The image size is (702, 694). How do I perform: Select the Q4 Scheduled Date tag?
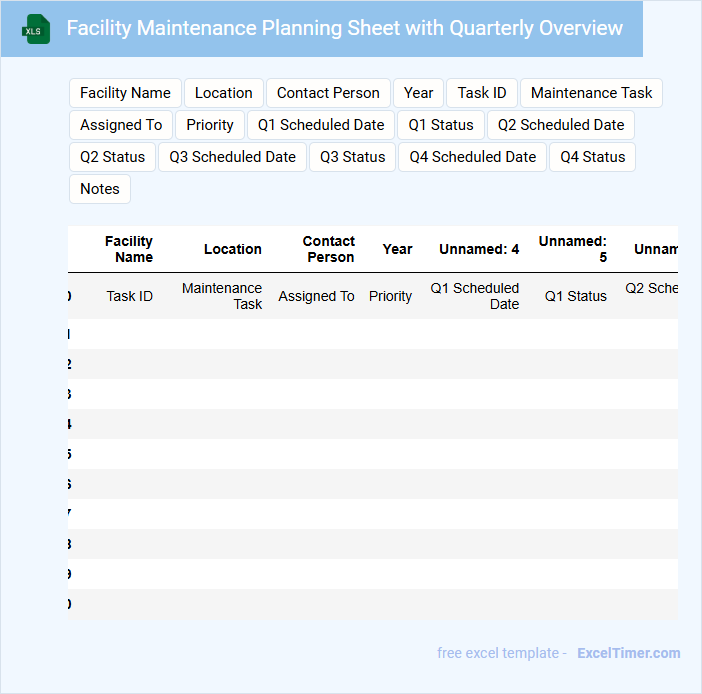(x=473, y=157)
